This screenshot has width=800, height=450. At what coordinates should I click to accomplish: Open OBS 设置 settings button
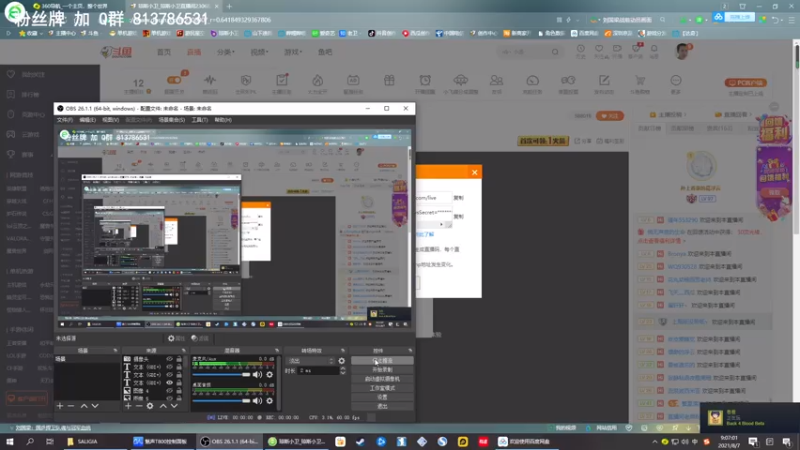click(x=382, y=397)
